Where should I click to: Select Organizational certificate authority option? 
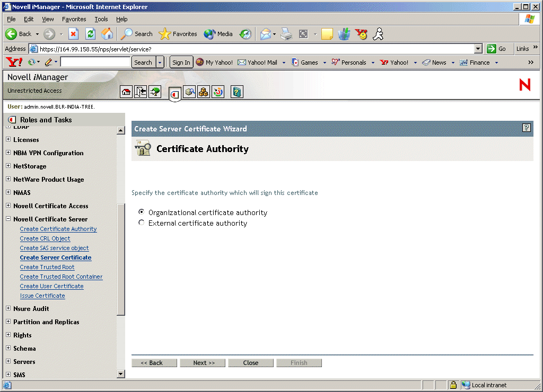pyautogui.click(x=141, y=212)
